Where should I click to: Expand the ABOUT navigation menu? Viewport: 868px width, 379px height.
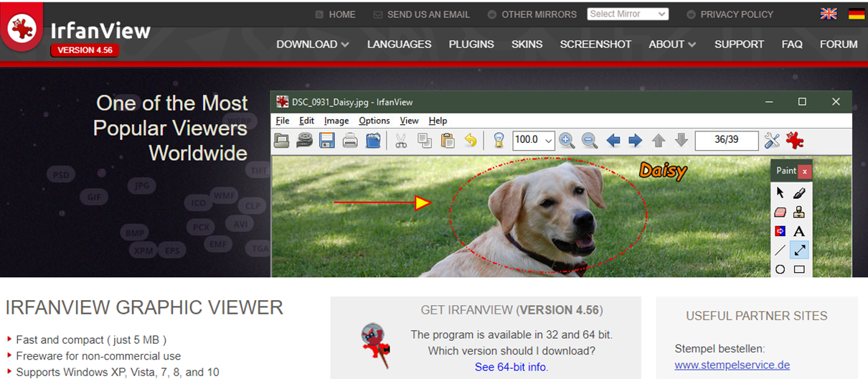pos(672,44)
